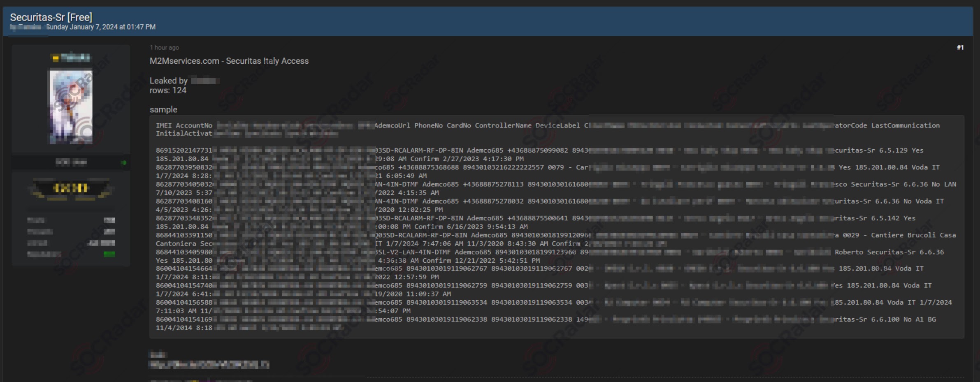Select IMEI value 86287703405032
This screenshot has height=382, width=980.
[x=184, y=184]
